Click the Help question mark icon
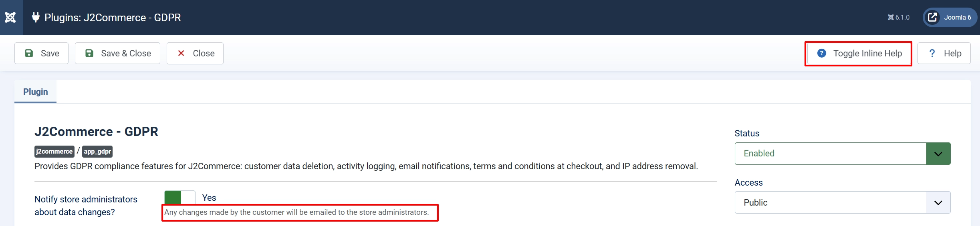Screen dimensions: 980x226 pyautogui.click(x=932, y=53)
